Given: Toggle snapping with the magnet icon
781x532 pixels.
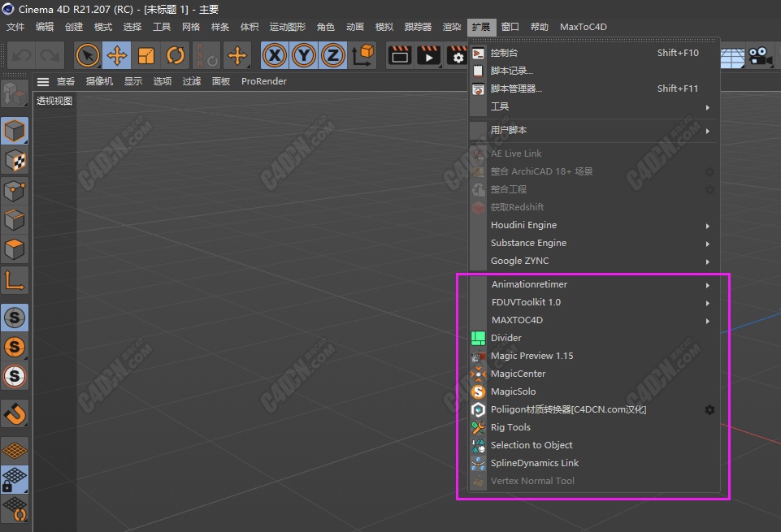Looking at the screenshot, I should coord(15,413).
